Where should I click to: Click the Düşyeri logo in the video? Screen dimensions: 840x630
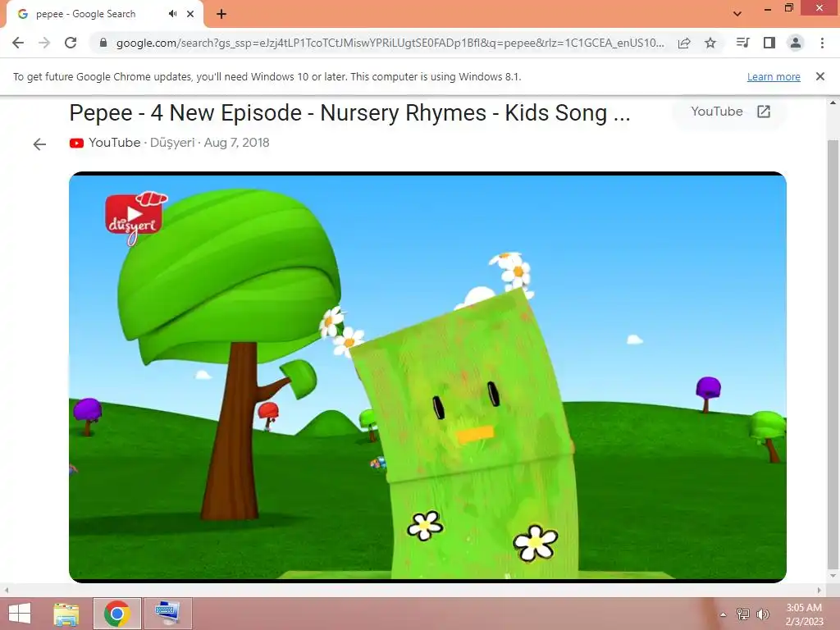(x=135, y=218)
